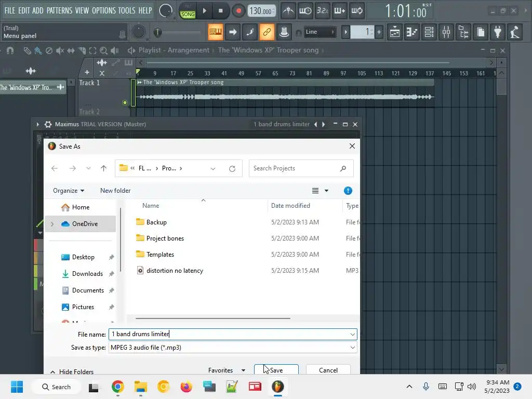Start playback with the Play button

click(205, 11)
